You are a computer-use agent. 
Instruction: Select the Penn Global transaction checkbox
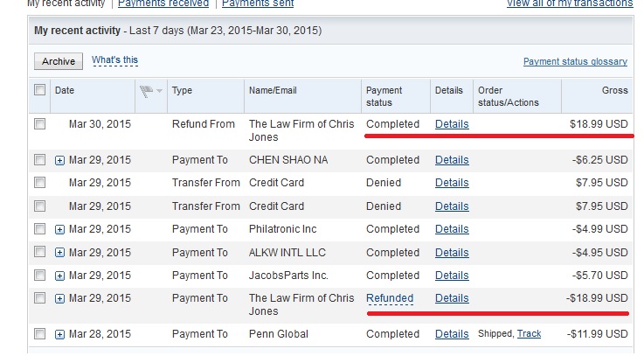point(40,334)
